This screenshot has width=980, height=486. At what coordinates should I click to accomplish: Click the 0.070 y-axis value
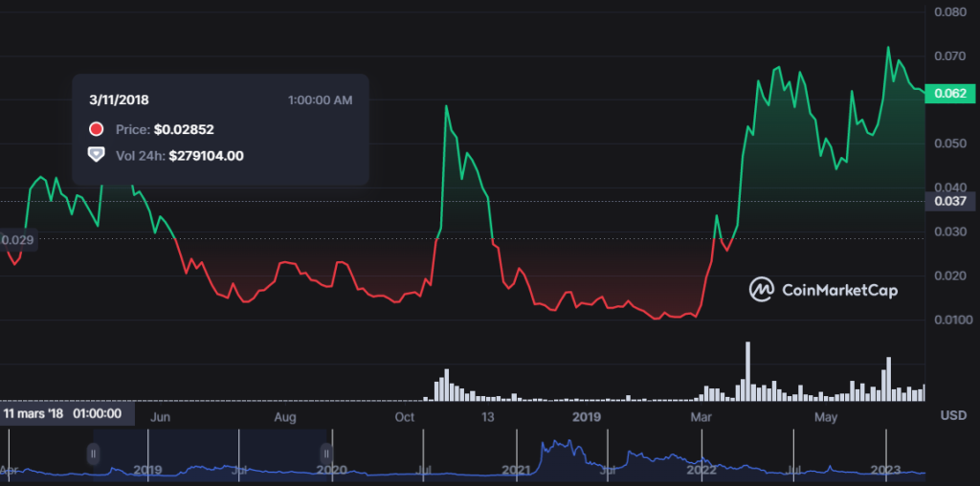[x=950, y=56]
